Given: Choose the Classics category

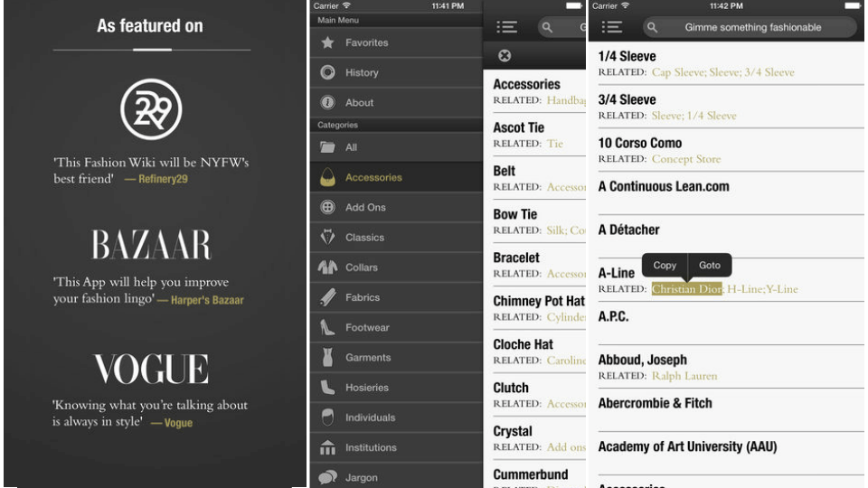Looking at the screenshot, I should 396,237.
